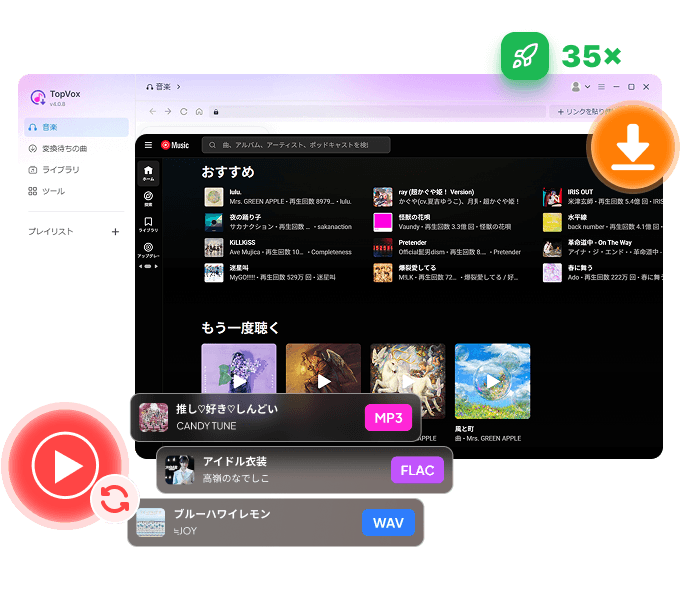Click the おすすめ heading

coord(228,172)
